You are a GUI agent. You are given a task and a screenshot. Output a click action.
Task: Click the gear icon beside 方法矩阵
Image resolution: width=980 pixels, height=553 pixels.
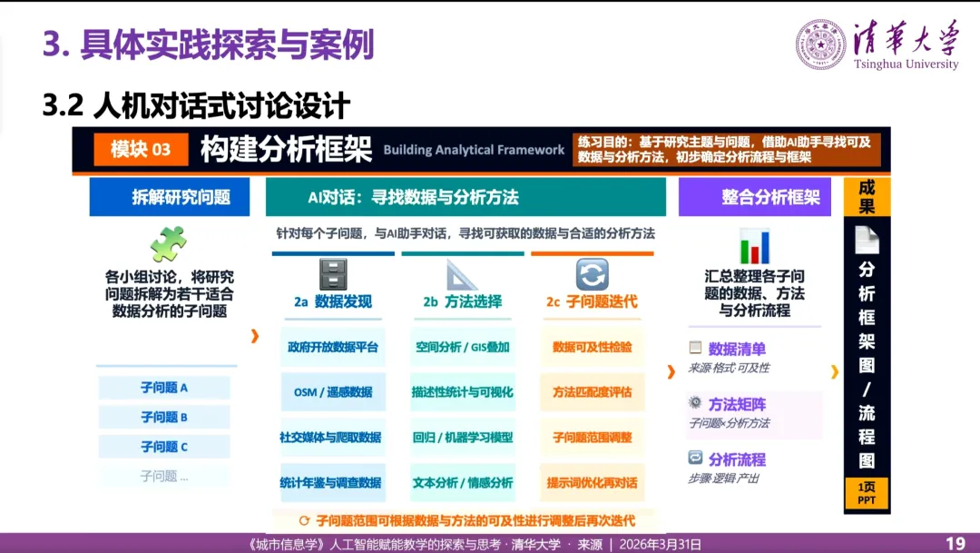695,402
